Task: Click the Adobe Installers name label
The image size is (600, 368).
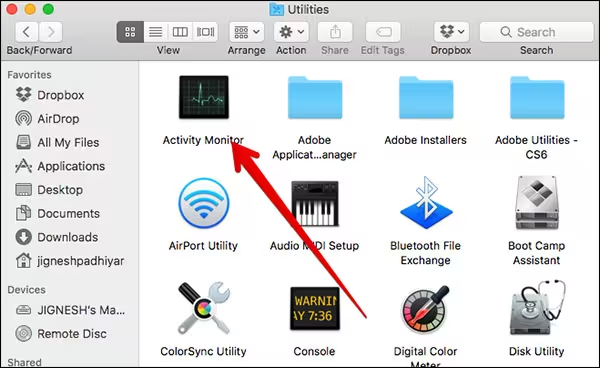Action: tap(426, 140)
